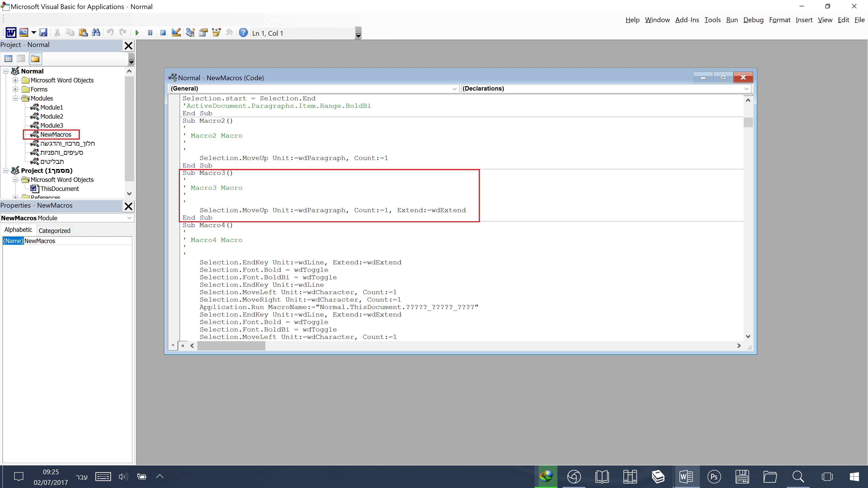Image resolution: width=868 pixels, height=488 pixels.
Task: Toggle Design Mode icon
Action: click(176, 33)
